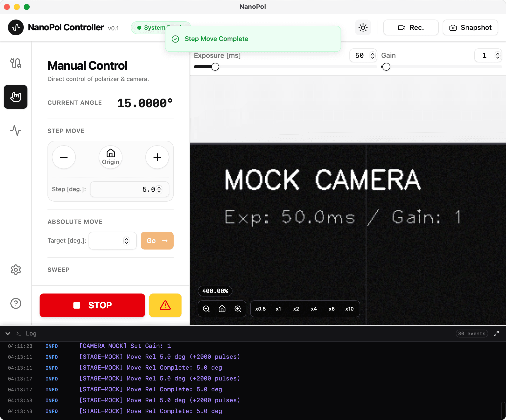Zoom out camera view magnifier icon
The width and height of the screenshot is (506, 420).
coord(206,309)
